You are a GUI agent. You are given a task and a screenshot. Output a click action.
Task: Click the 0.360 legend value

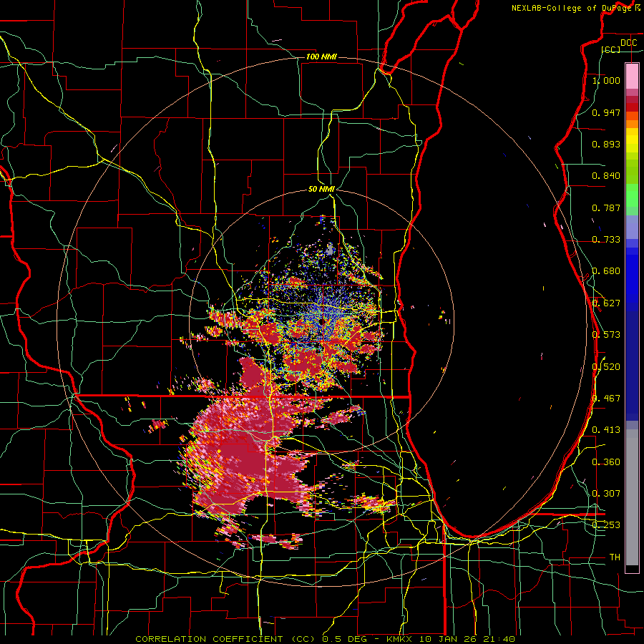point(606,462)
